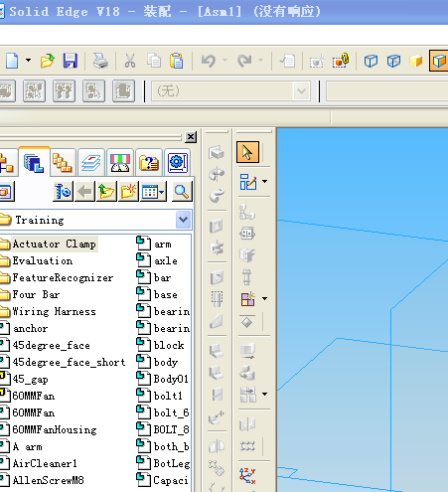Switch to the Select Tools tab with question mark
Viewport: 448px width, 492px height.
click(x=149, y=163)
